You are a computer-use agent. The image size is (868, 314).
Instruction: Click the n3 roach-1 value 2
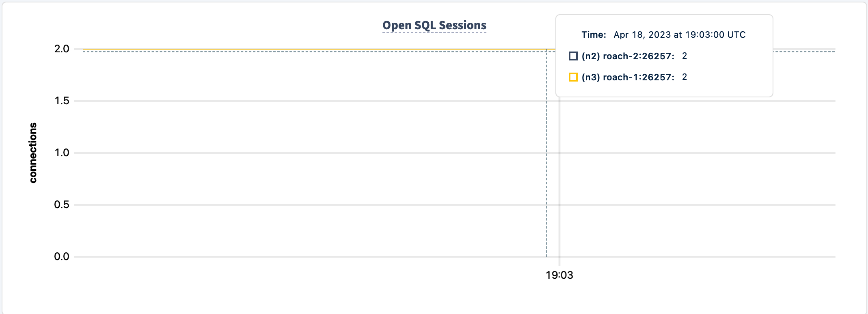click(684, 77)
